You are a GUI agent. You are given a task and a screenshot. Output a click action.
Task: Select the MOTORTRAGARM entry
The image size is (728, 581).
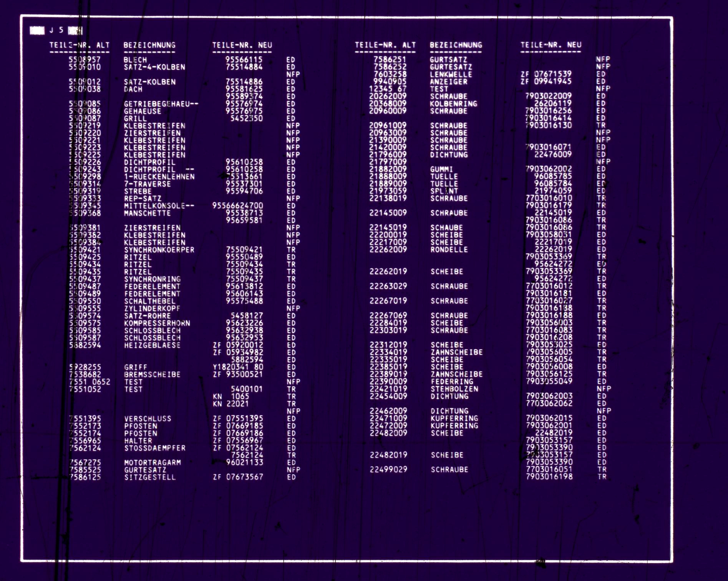(153, 463)
